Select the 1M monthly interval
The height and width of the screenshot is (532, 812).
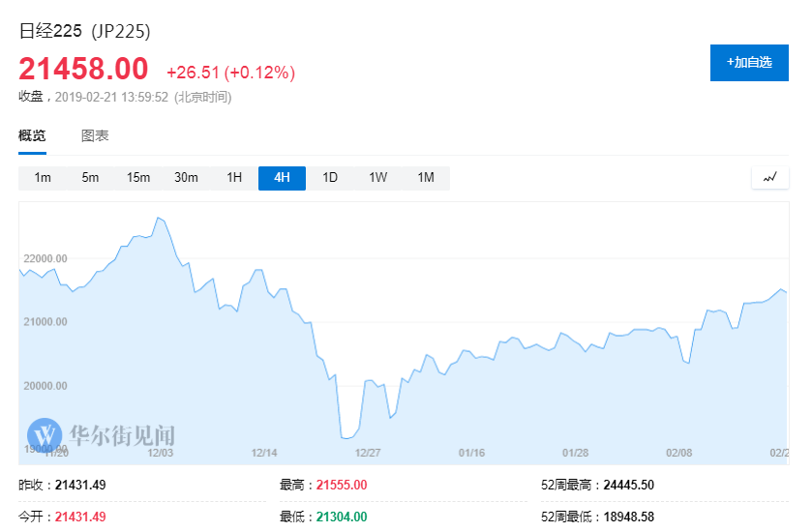click(426, 178)
